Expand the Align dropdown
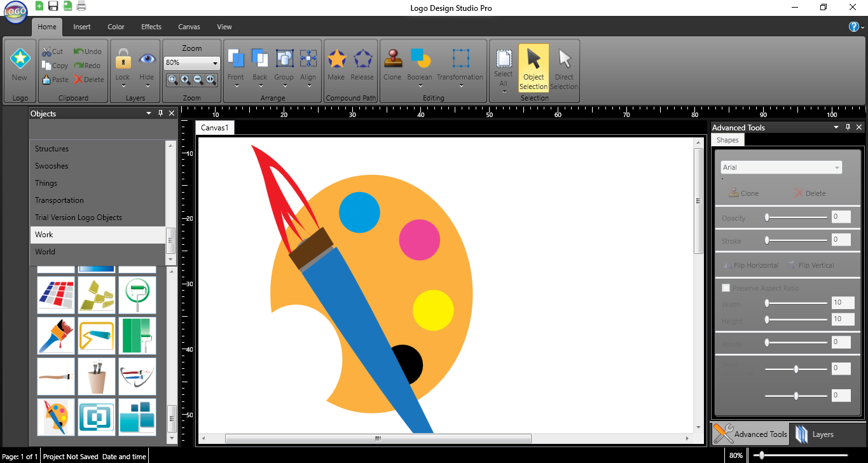This screenshot has height=463, width=868. [x=308, y=86]
